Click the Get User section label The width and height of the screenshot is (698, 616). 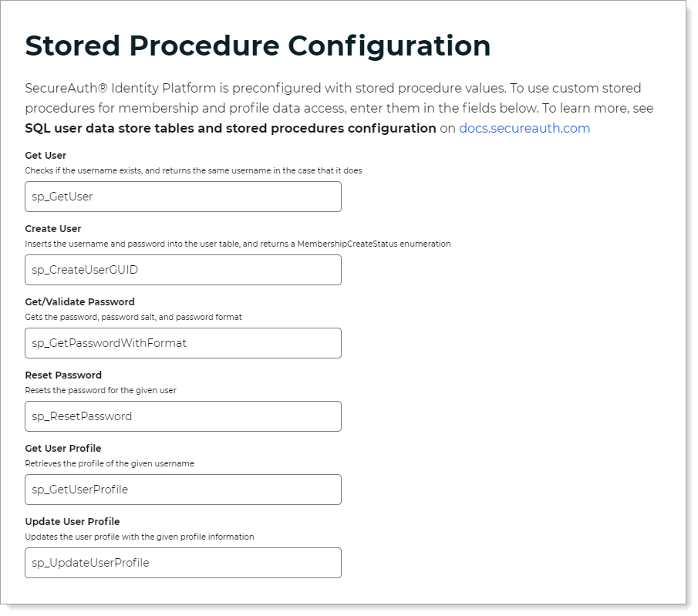tap(44, 155)
